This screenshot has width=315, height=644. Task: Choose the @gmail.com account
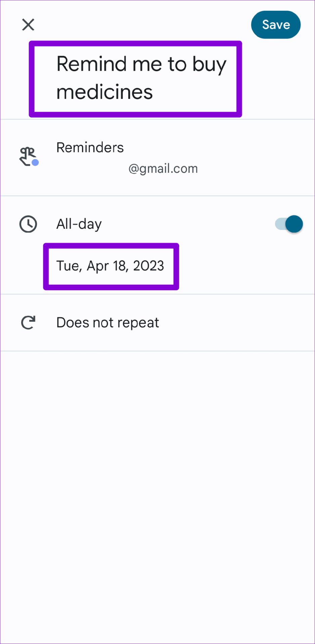point(163,169)
